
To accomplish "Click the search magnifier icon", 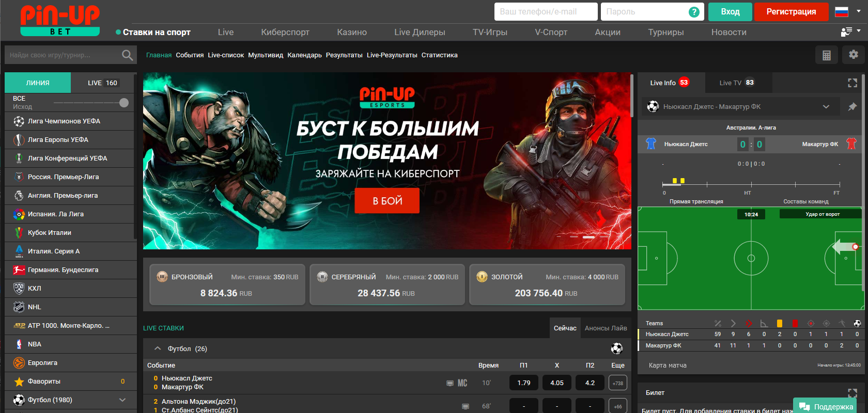I will [x=127, y=55].
